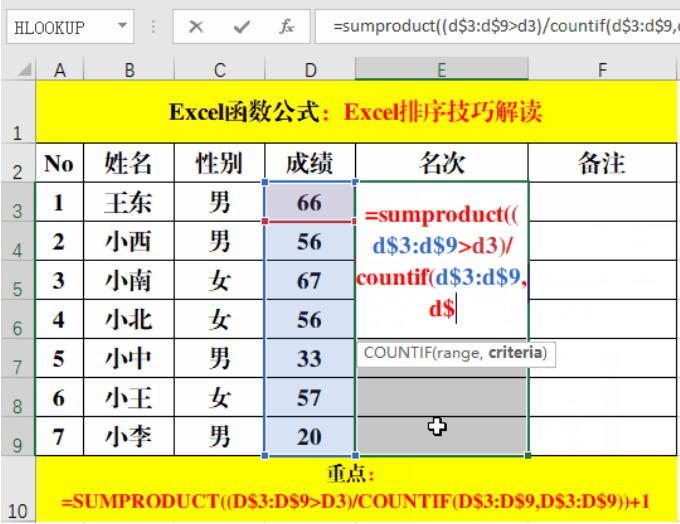Click the 'No' header cell

59,163
